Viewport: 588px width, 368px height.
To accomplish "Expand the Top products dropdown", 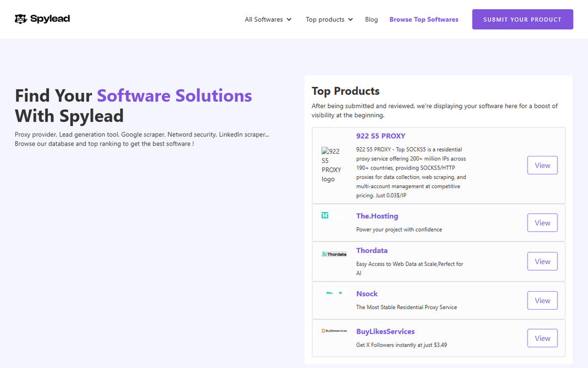I will tap(329, 20).
